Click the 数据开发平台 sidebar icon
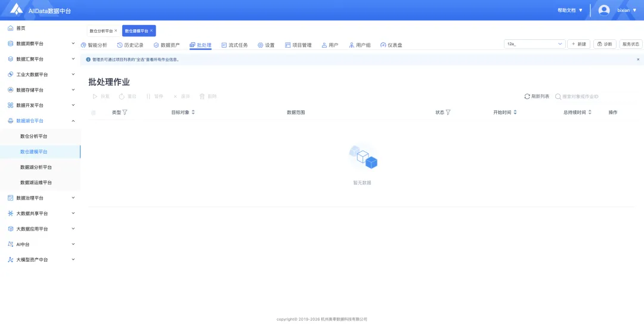 point(11,105)
